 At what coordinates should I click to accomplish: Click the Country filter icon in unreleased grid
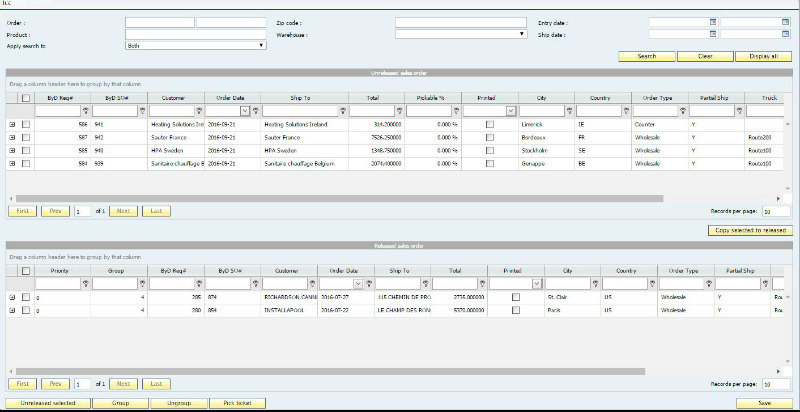(x=626, y=111)
